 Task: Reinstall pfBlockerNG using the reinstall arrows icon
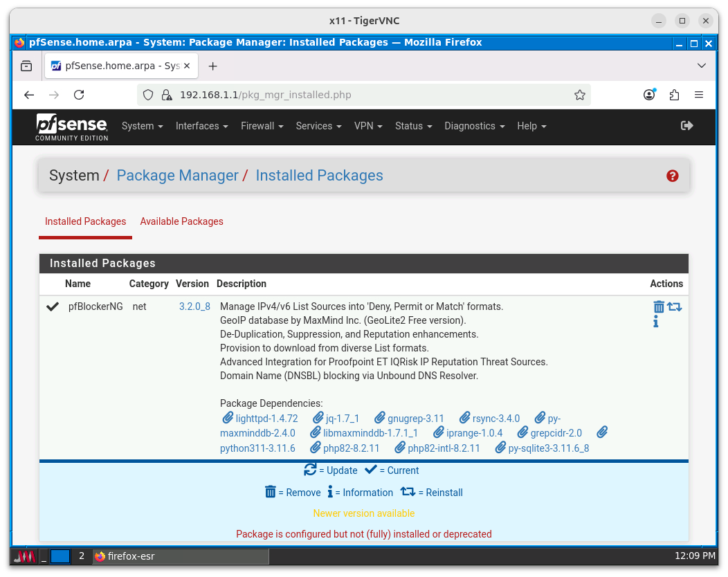674,307
